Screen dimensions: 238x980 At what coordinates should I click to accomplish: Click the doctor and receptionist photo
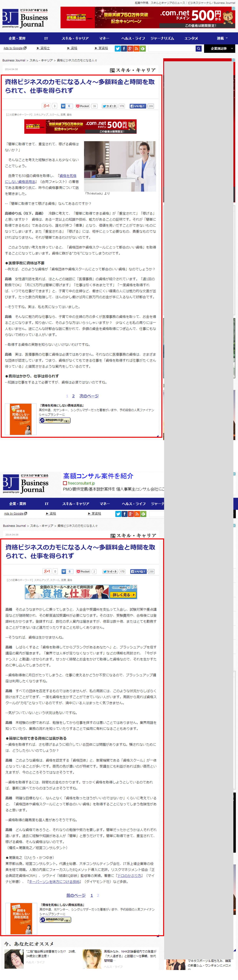point(120,166)
